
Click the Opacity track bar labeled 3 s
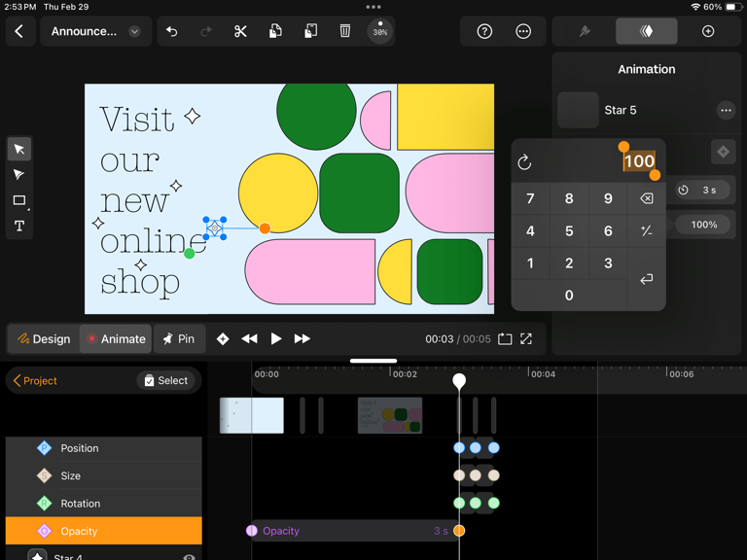[x=355, y=531]
